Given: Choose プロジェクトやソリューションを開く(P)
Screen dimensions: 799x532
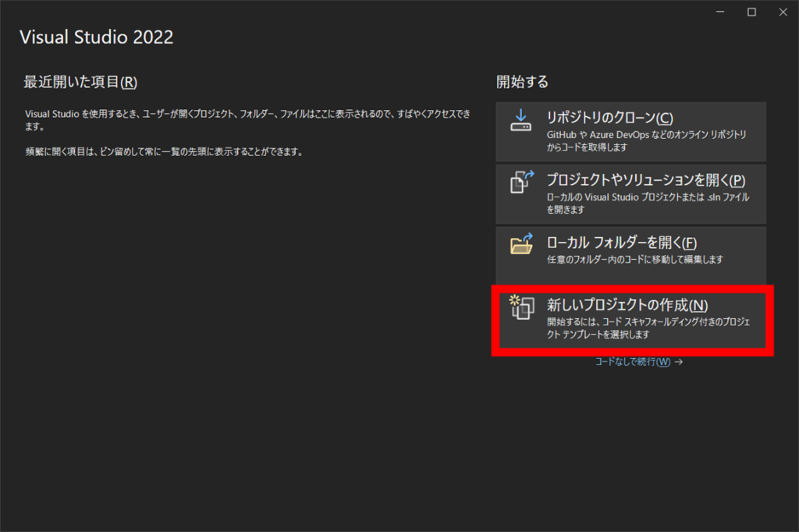Looking at the screenshot, I should 646,180.
